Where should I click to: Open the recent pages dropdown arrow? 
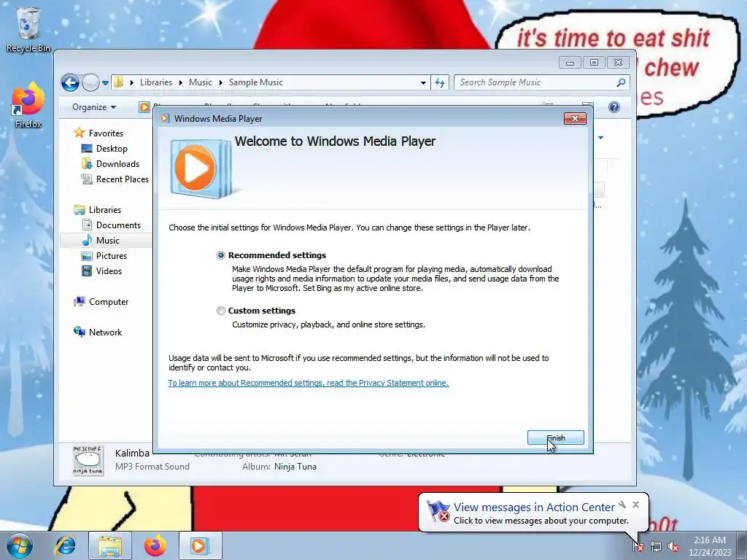[105, 83]
